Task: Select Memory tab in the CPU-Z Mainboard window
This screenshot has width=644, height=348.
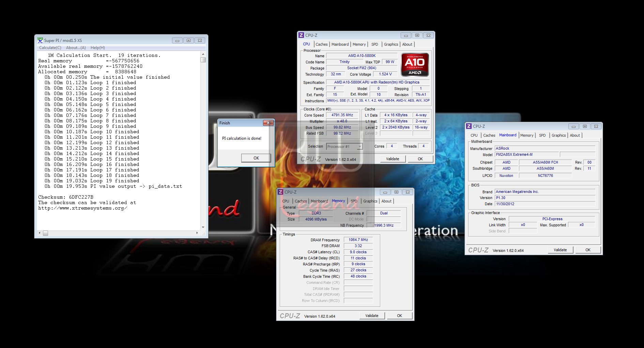Action: pyautogui.click(x=527, y=135)
